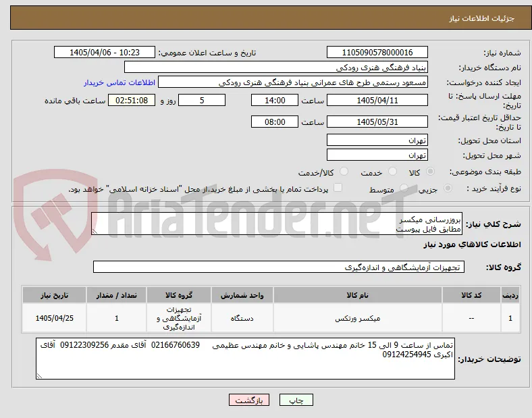Click the deadline time field 14:00
The width and height of the screenshot is (532, 418).
click(x=275, y=101)
